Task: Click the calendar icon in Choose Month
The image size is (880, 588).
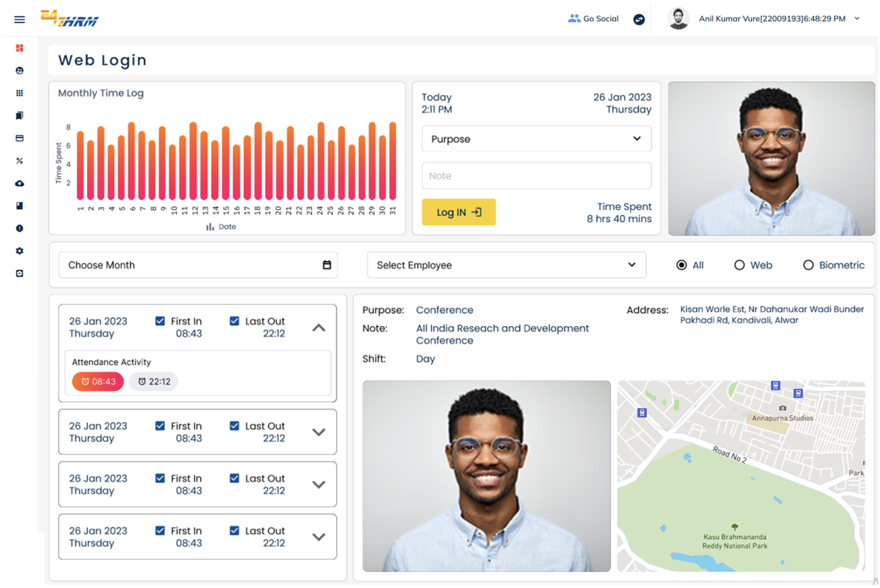Action: (327, 265)
